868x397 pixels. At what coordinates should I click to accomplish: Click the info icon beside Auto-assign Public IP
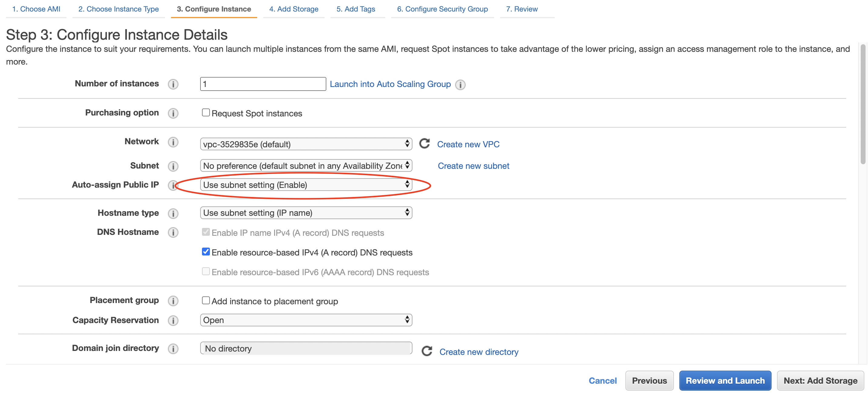[x=173, y=185]
